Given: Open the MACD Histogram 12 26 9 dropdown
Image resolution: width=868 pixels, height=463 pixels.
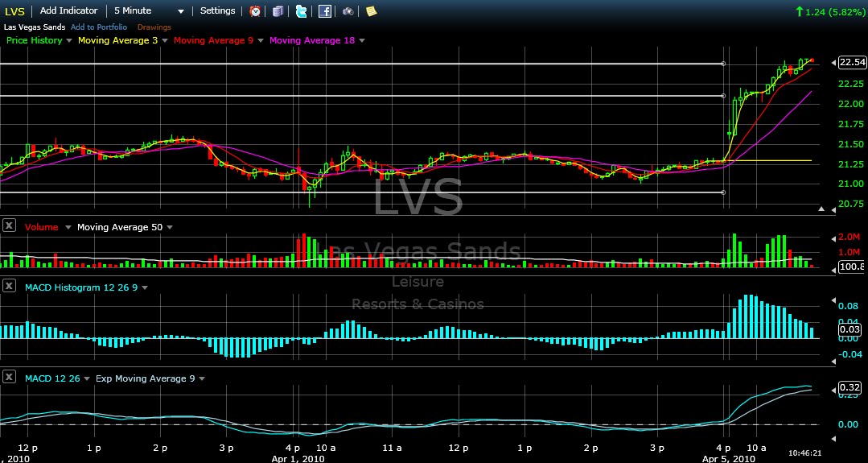Looking at the screenshot, I should 145,287.
